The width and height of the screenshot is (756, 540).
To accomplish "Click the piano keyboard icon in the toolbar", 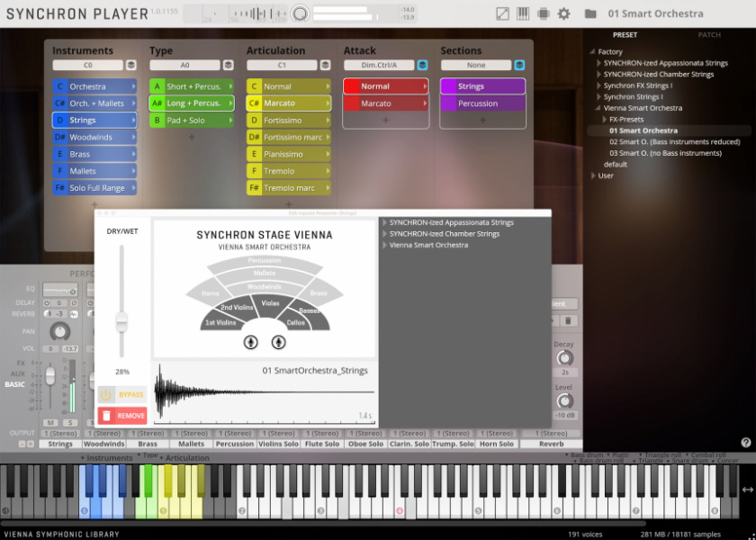I will tap(523, 13).
